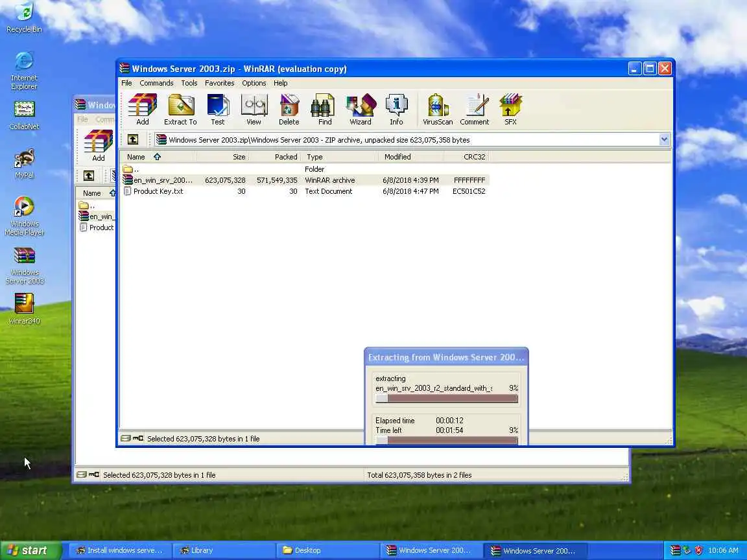Click the Add icon in the background WinRAR window
The width and height of the screenshot is (747, 560).
(98, 146)
